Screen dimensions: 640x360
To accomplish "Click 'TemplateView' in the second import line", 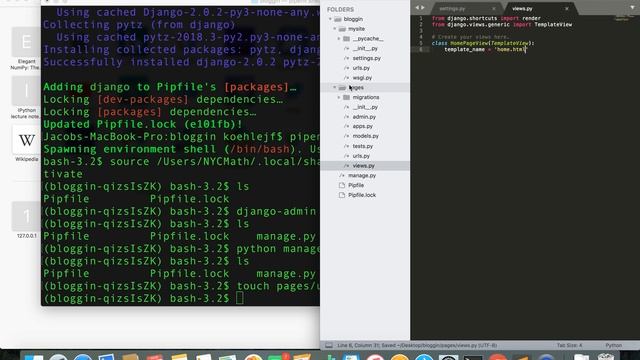I will [553, 24].
